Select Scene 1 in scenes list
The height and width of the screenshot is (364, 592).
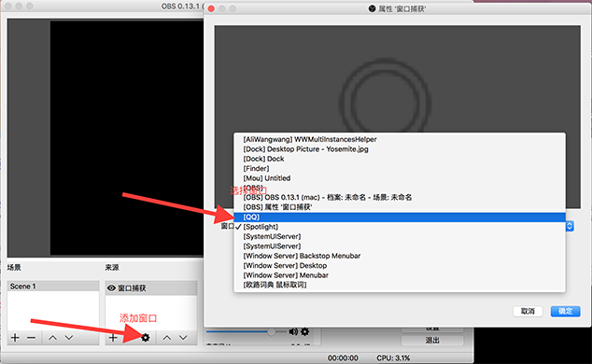[53, 287]
